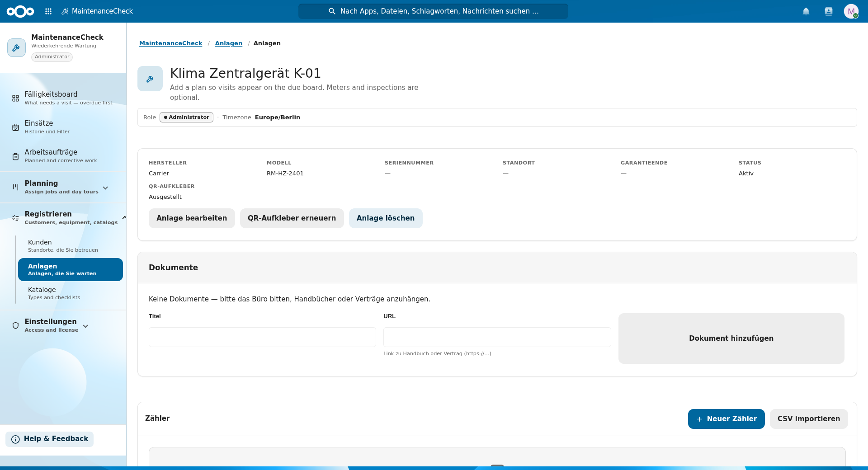
Task: Click the search magnifier icon
Action: click(332, 11)
